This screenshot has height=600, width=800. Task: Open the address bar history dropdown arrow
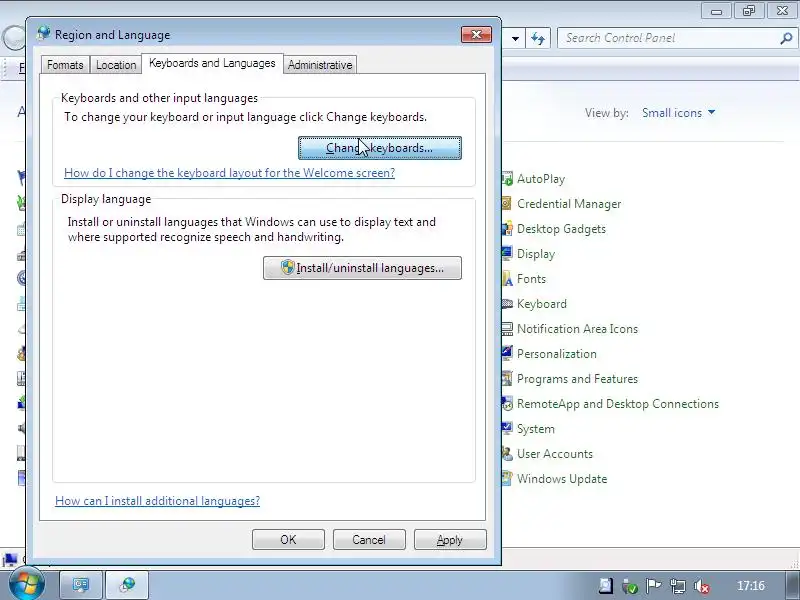tap(515, 38)
